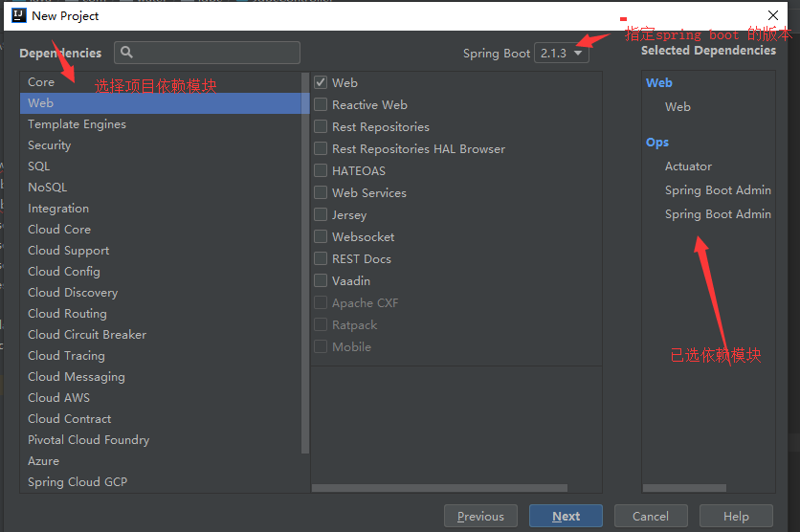Enable the HATEOAS checkbox
The width and height of the screenshot is (800, 532).
click(x=321, y=170)
